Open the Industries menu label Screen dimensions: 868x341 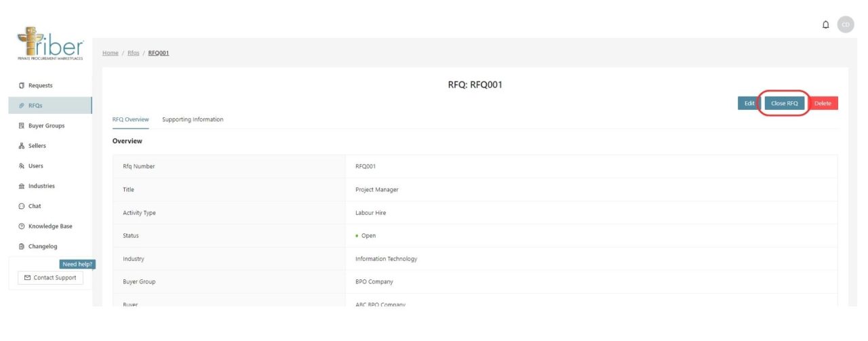(41, 186)
